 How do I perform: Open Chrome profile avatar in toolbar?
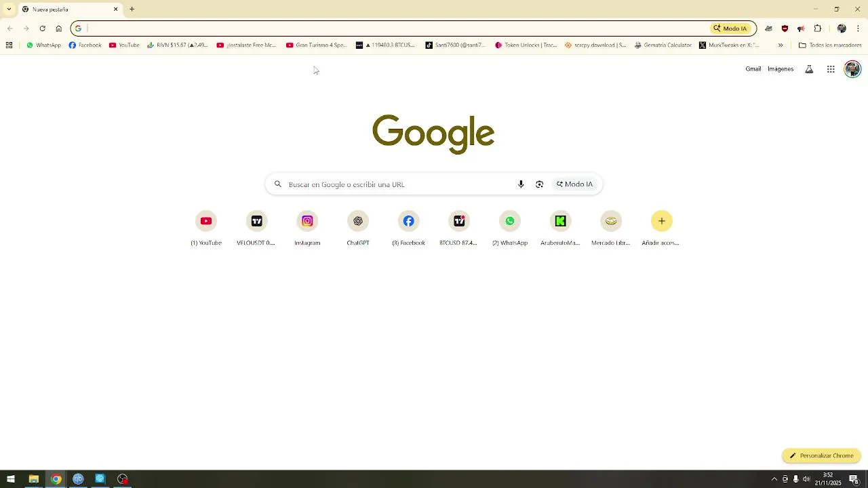(x=842, y=28)
